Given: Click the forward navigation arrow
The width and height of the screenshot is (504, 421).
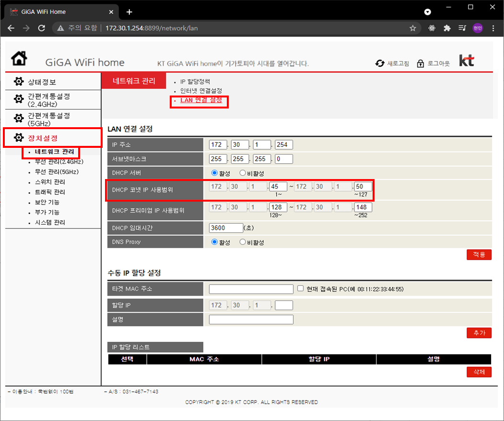Looking at the screenshot, I should (26, 28).
